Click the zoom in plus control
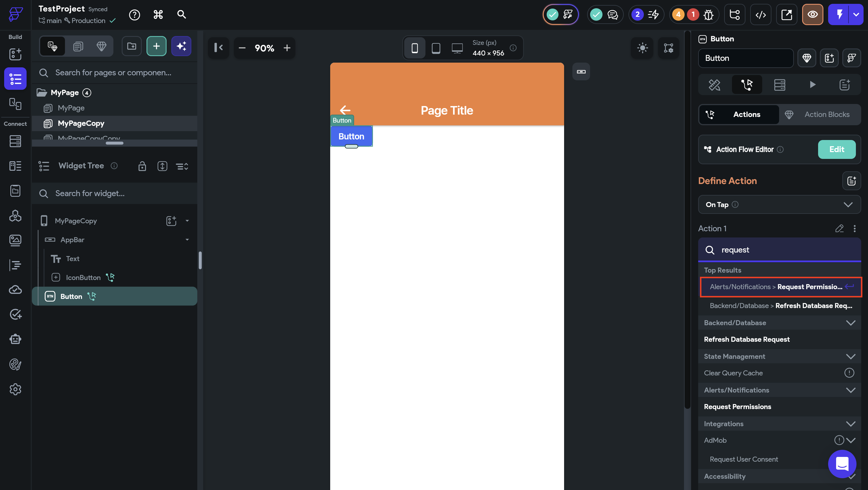Image resolution: width=868 pixels, height=490 pixels. point(287,48)
